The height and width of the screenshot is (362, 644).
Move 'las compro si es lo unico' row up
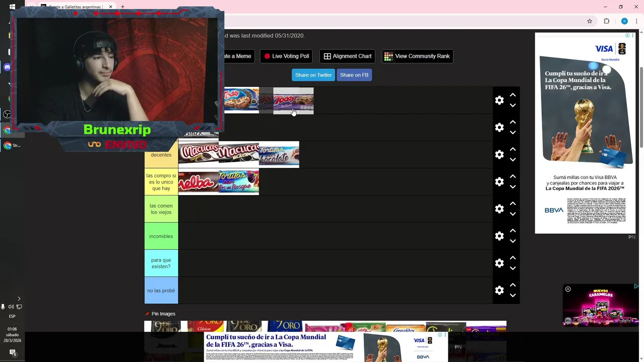pyautogui.click(x=513, y=176)
